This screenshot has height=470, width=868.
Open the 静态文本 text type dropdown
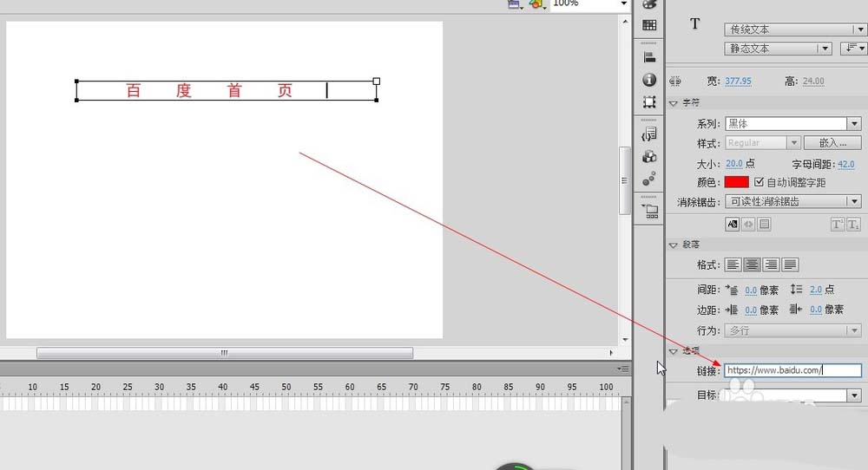(x=778, y=49)
